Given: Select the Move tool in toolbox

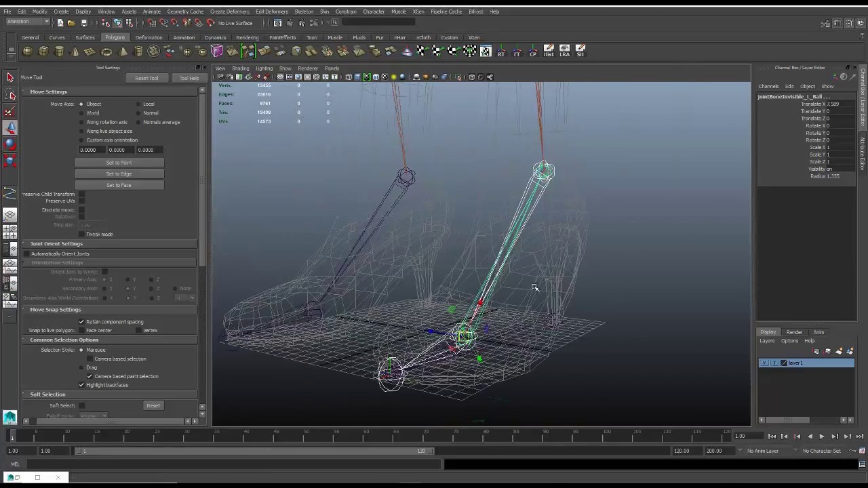Looking at the screenshot, I should 9,127.
